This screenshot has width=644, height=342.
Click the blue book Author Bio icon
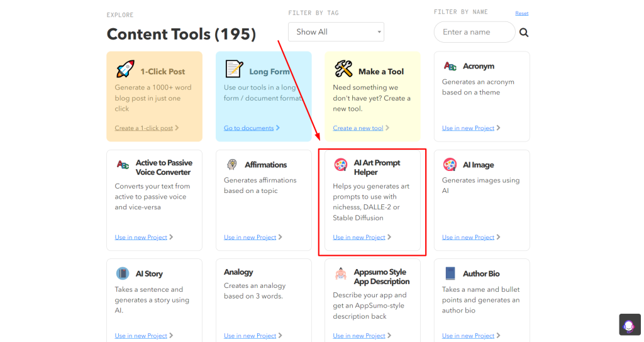click(450, 273)
